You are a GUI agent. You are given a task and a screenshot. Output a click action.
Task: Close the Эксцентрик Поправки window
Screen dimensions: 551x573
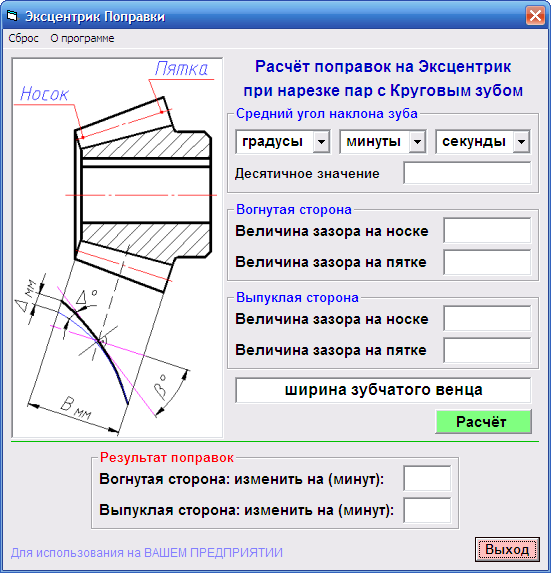point(535,16)
